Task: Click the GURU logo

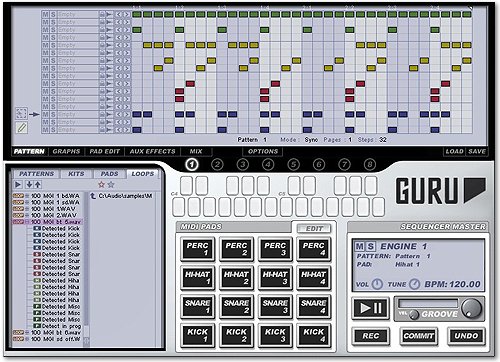Action: pyautogui.click(x=441, y=191)
